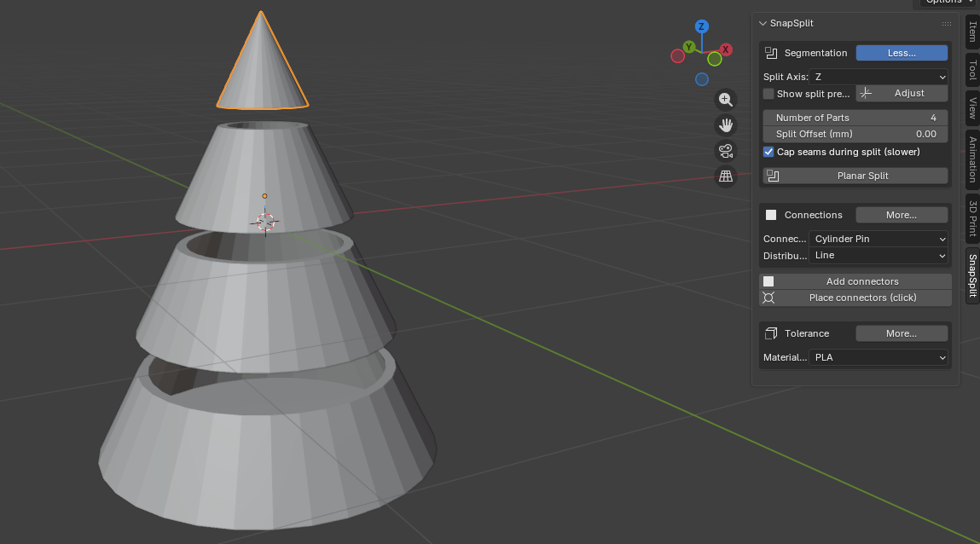Open the Split Axis dropdown
980x544 pixels.
(879, 77)
